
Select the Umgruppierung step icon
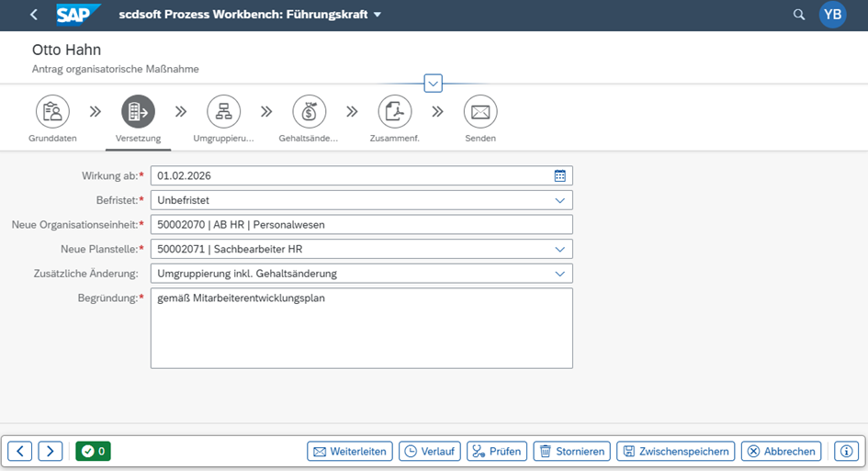coord(223,112)
